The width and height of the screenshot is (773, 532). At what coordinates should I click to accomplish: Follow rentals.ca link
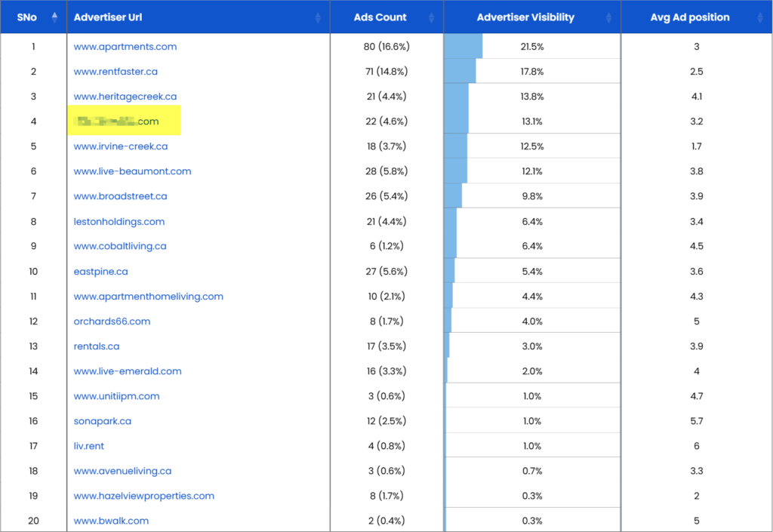click(97, 346)
